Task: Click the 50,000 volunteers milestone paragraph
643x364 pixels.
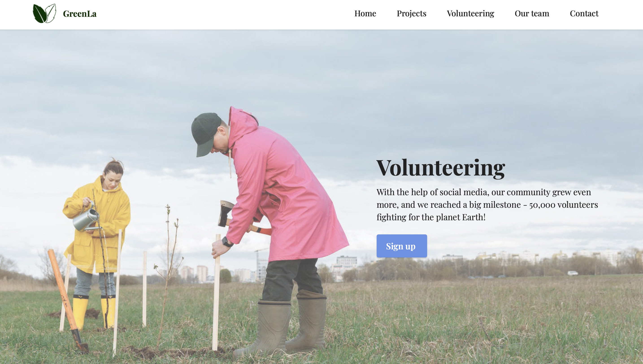Action: (487, 205)
